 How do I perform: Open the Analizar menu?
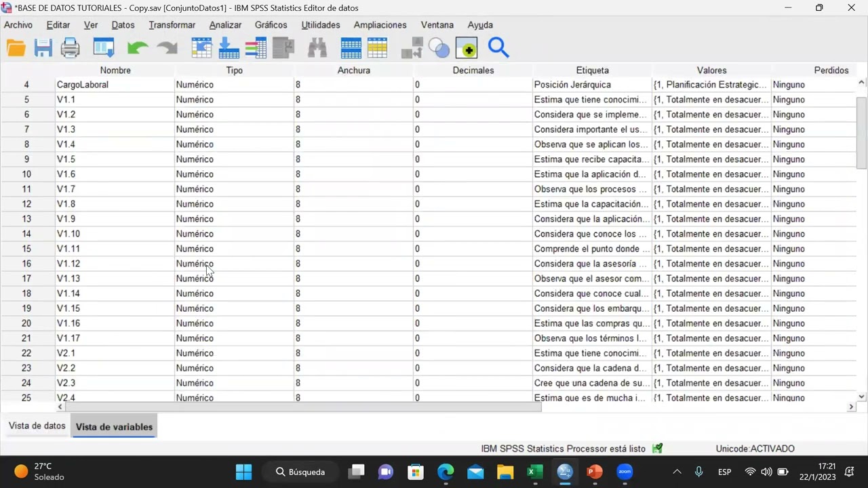coord(225,25)
